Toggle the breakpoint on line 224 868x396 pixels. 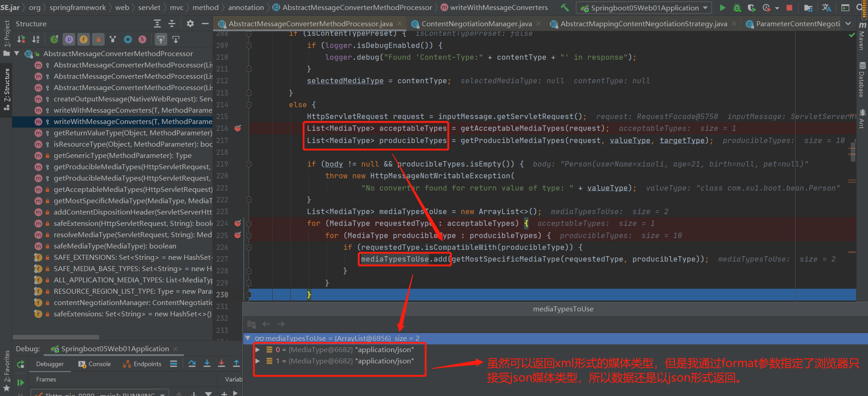(x=238, y=223)
